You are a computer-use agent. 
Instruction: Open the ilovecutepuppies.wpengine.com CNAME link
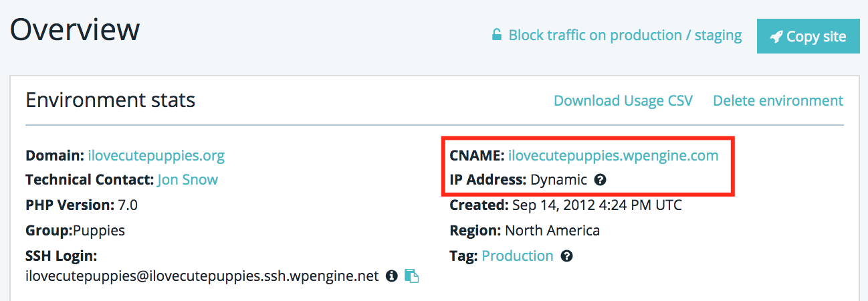pyautogui.click(x=613, y=156)
